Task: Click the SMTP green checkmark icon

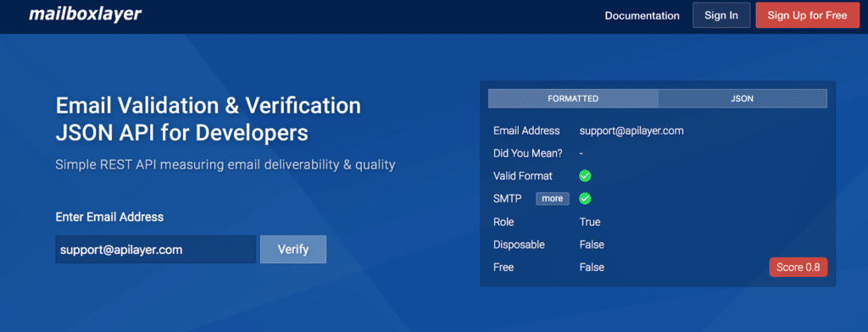Action: 585,198
